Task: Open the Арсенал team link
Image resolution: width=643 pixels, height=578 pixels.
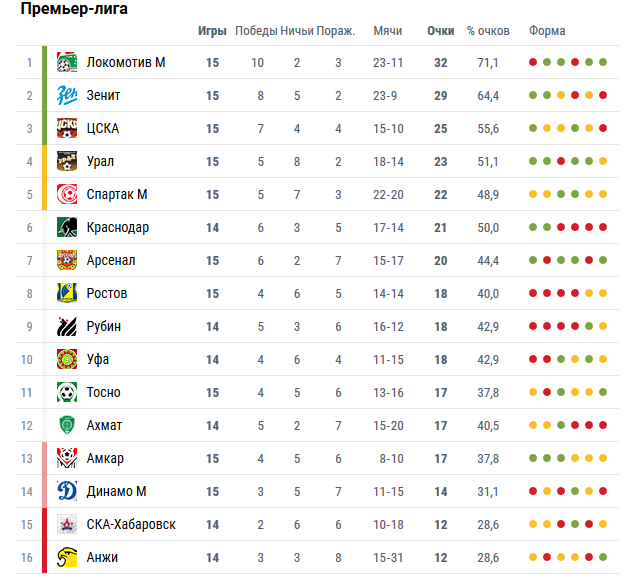Action: tap(111, 260)
